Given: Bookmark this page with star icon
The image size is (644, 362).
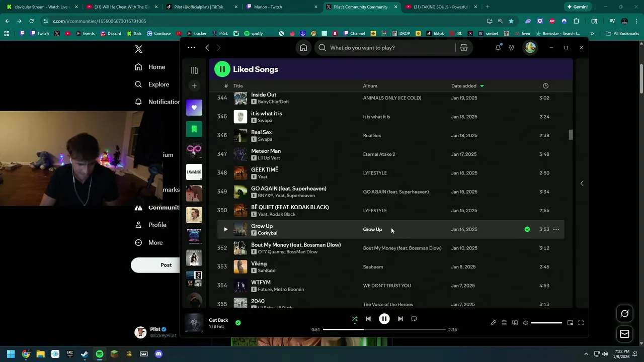Looking at the screenshot, I should click(511, 21).
